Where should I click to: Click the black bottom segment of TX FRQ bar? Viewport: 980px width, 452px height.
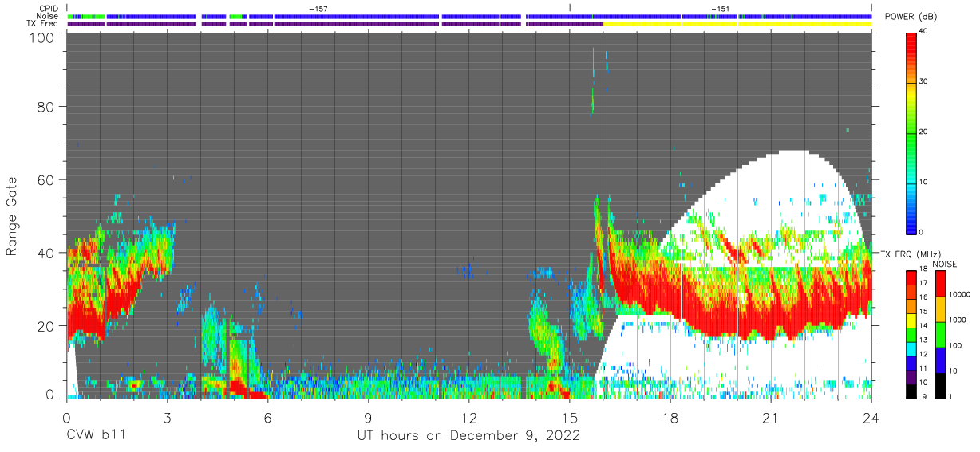click(x=911, y=390)
